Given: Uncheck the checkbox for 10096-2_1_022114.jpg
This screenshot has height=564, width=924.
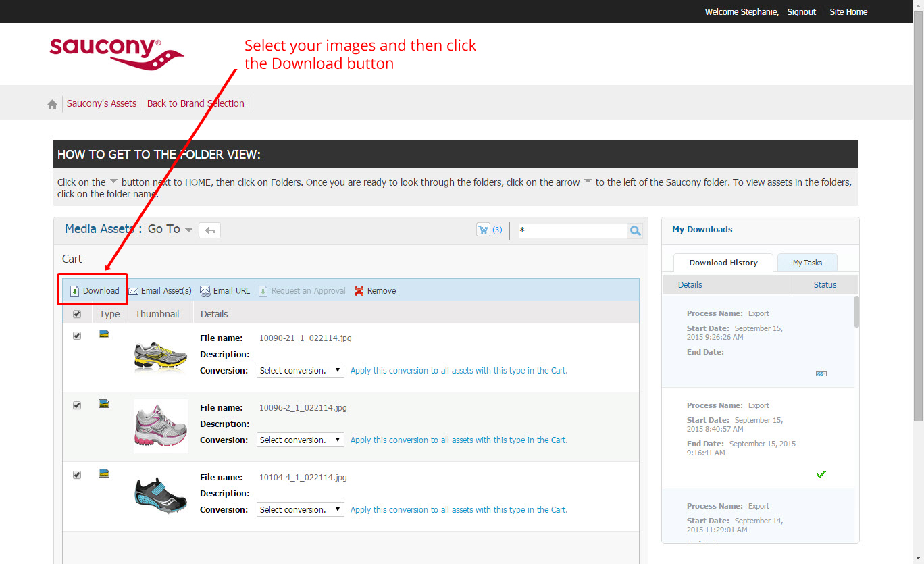Looking at the screenshot, I should click(77, 405).
